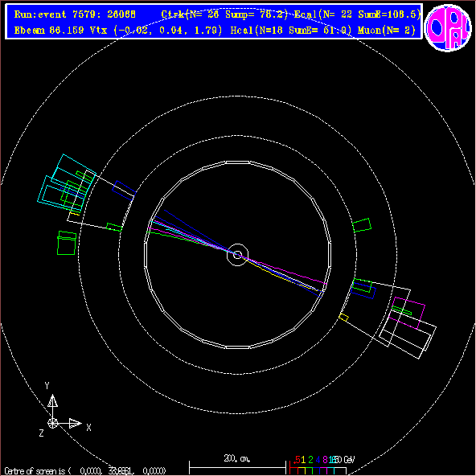This screenshot has width=476, height=476.
Task: Click the magenta 8 GeV legend color
Action: coord(323,470)
